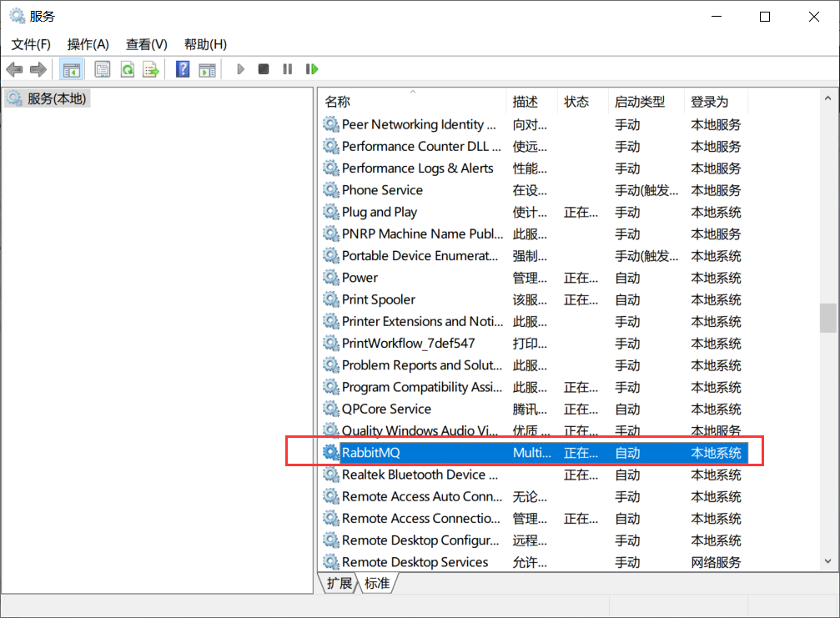Toggle the console tree pane icon
Screen dimensions: 840x618
pos(71,69)
